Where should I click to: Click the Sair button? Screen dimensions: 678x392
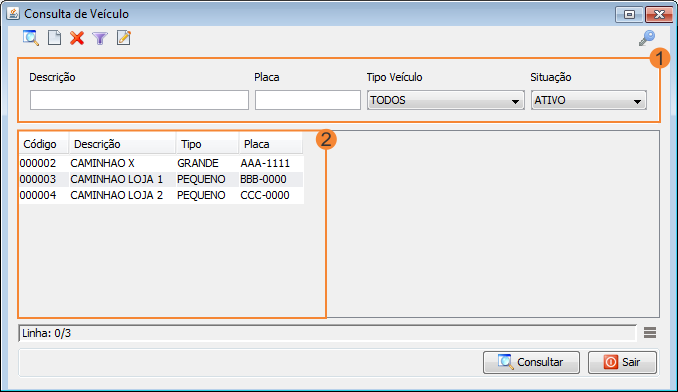[x=622, y=362]
